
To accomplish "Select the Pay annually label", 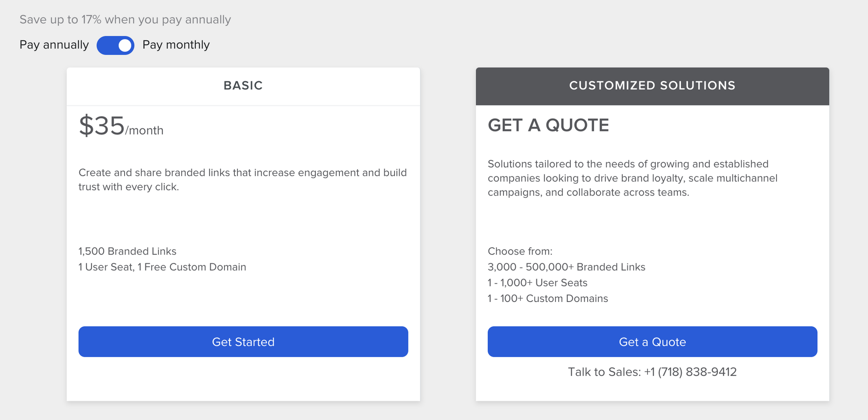I will [54, 45].
